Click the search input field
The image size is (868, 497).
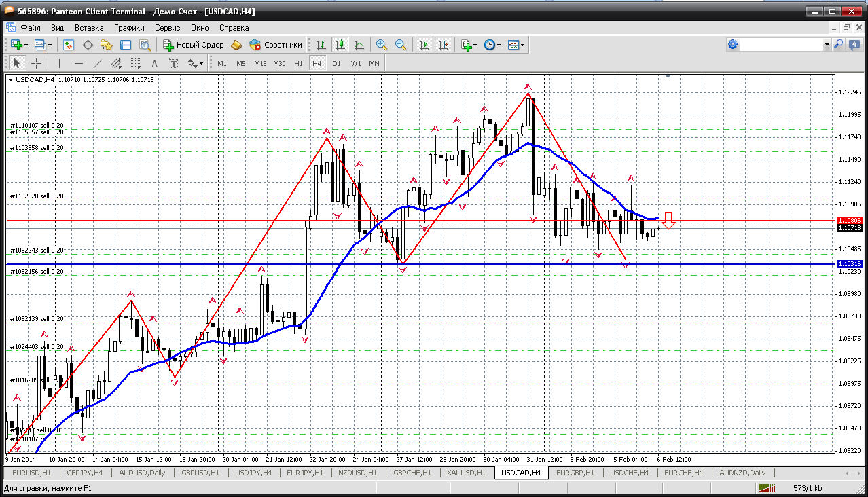click(781, 45)
